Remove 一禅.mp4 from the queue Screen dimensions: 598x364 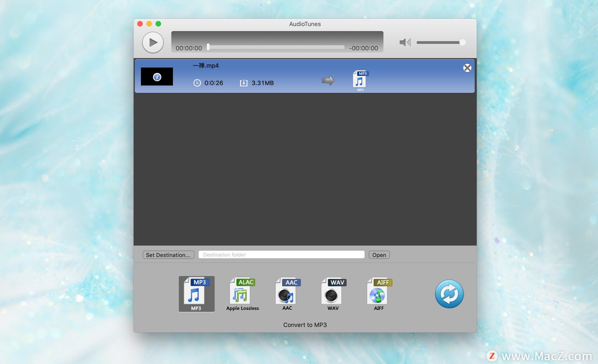[x=467, y=68]
